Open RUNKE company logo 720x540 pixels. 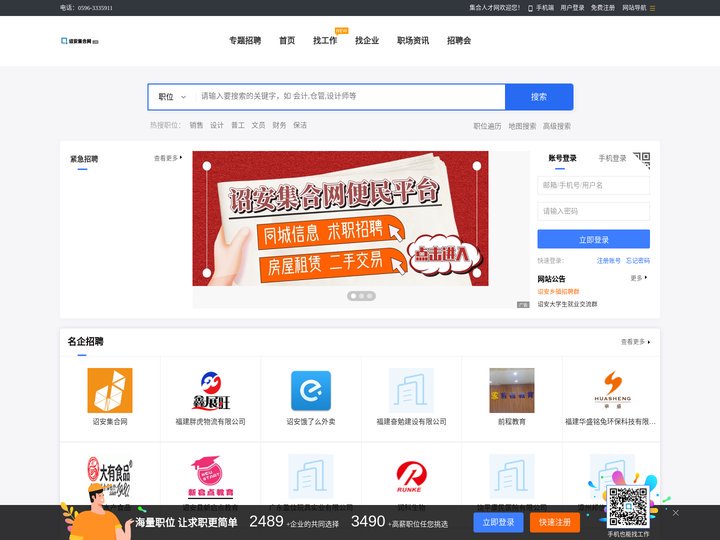pos(411,476)
